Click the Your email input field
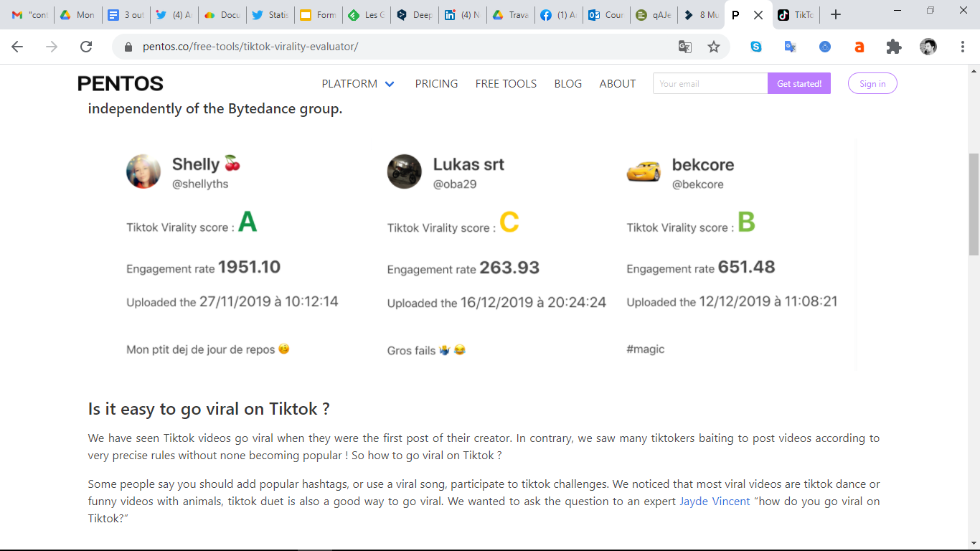The width and height of the screenshot is (980, 551). [710, 84]
